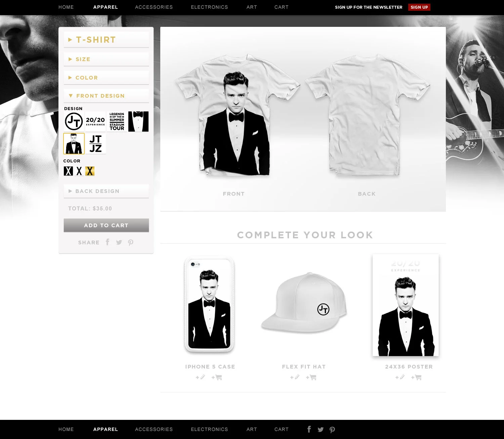
Task: Sign up for the newsletter
Action: pos(419,7)
